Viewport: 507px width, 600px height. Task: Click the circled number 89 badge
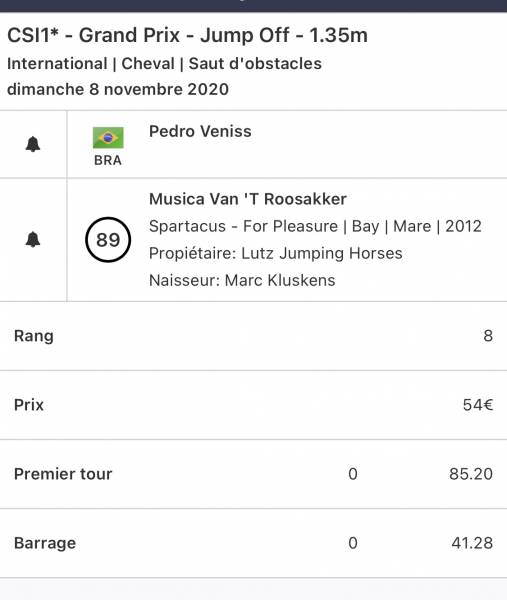[x=108, y=240]
